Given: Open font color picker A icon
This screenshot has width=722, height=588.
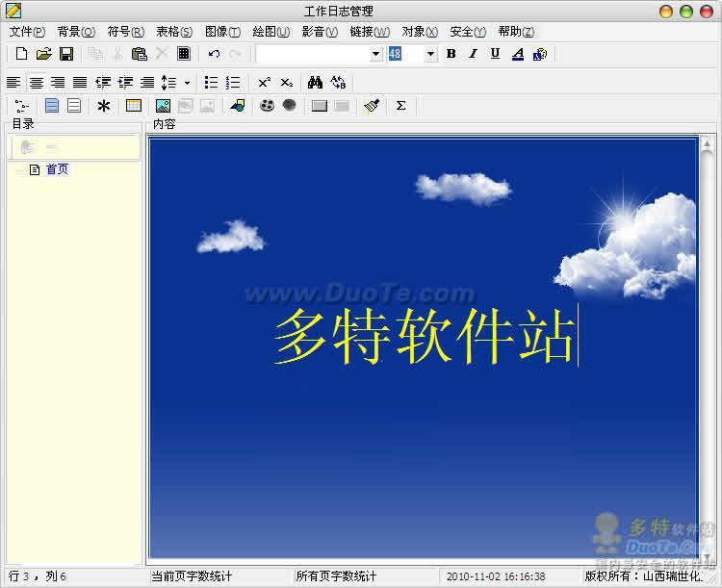Looking at the screenshot, I should pos(518,54).
